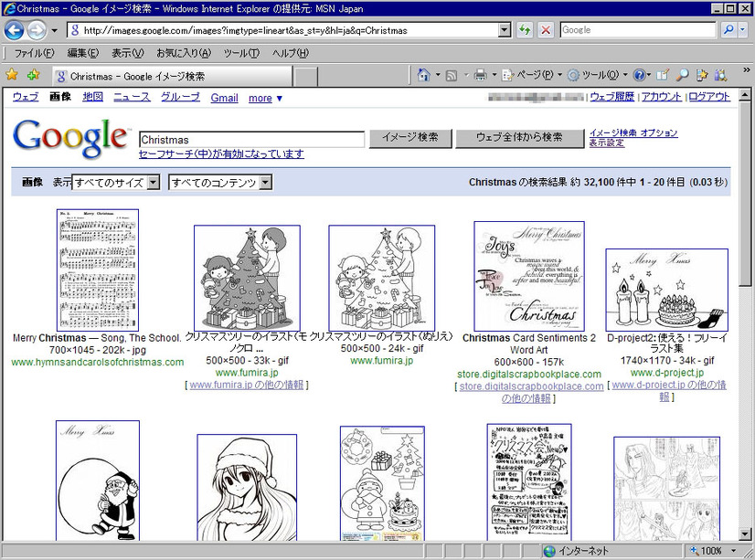Screen dimensions: 755x560
Task: Open the ツール(T) menu
Action: 241,53
